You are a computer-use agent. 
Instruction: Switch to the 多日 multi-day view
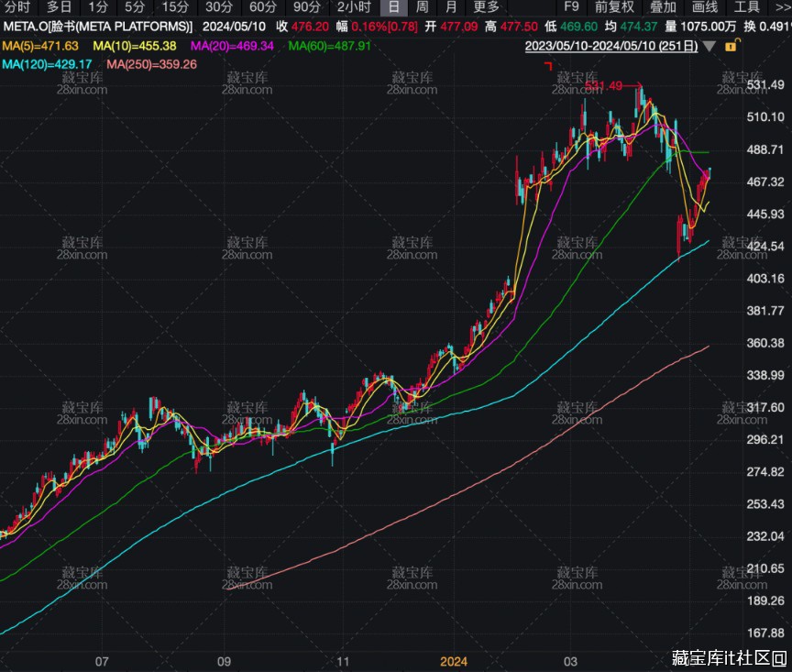(x=59, y=7)
